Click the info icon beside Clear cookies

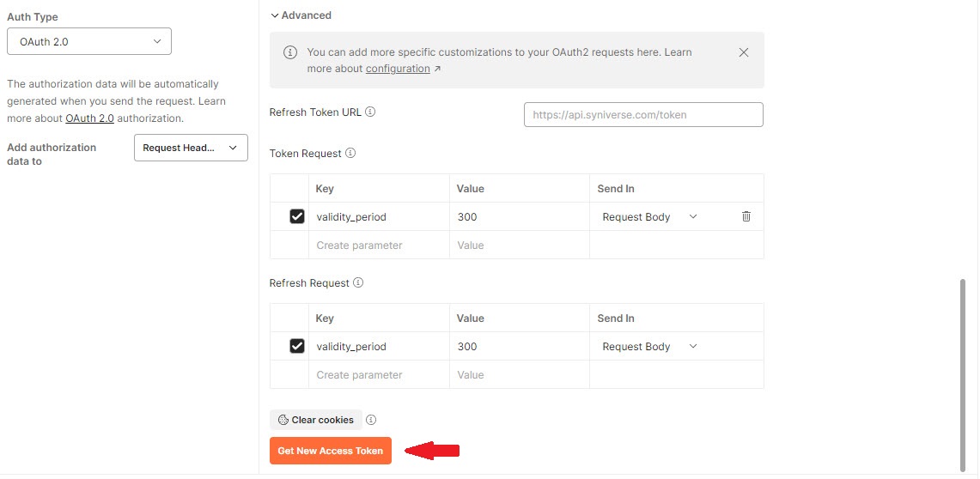coord(371,420)
